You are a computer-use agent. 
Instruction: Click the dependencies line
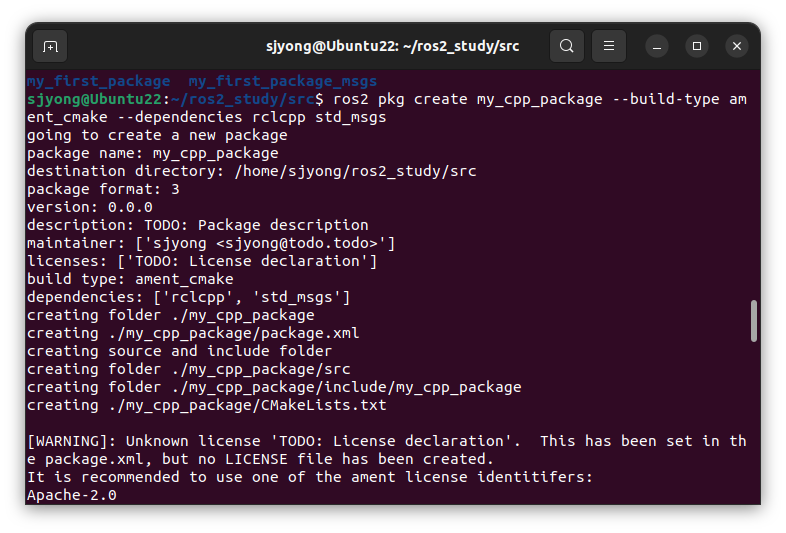pyautogui.click(x=189, y=297)
